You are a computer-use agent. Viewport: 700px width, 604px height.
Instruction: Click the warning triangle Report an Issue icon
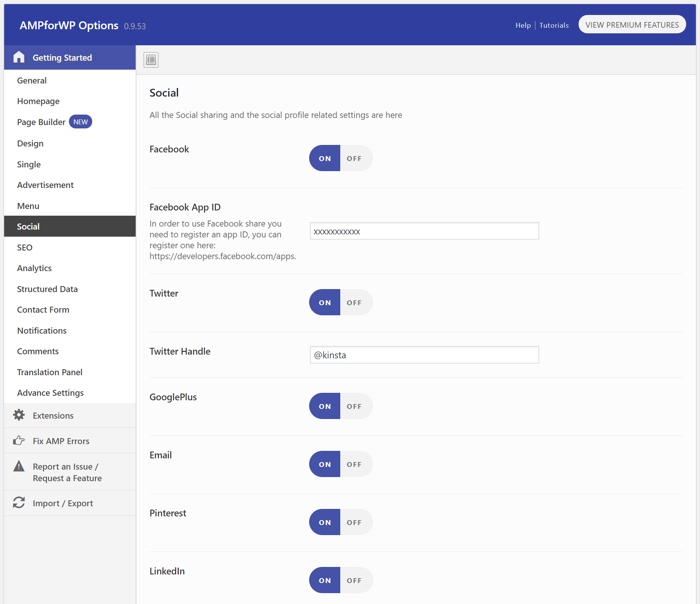[19, 466]
